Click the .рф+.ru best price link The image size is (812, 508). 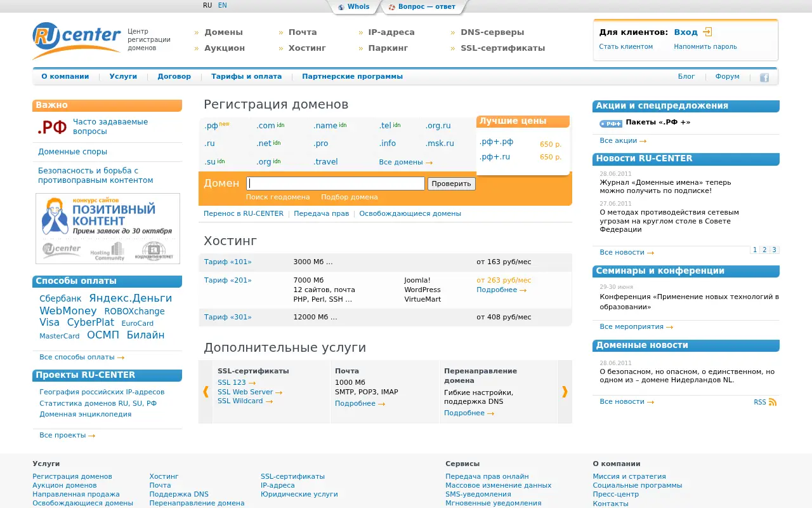(x=495, y=157)
